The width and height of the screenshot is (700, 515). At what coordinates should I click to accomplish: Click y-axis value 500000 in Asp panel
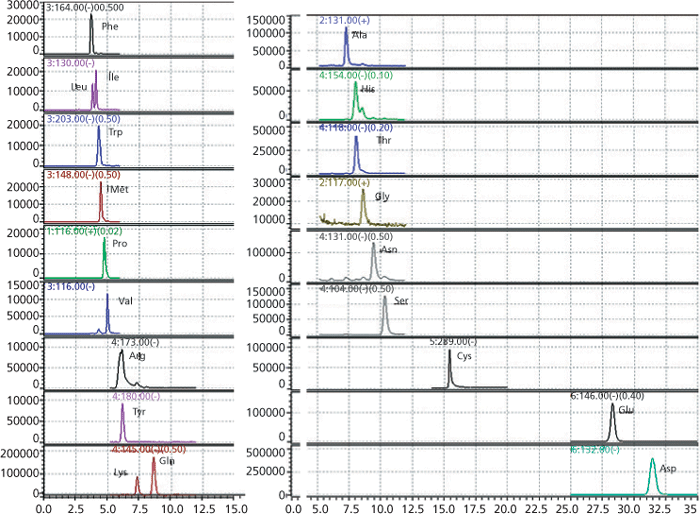(266, 453)
